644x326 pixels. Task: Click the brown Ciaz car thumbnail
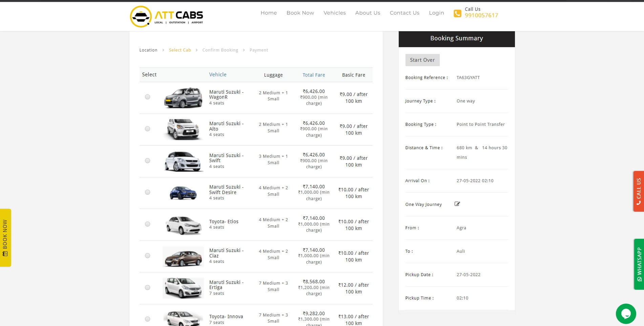(183, 256)
